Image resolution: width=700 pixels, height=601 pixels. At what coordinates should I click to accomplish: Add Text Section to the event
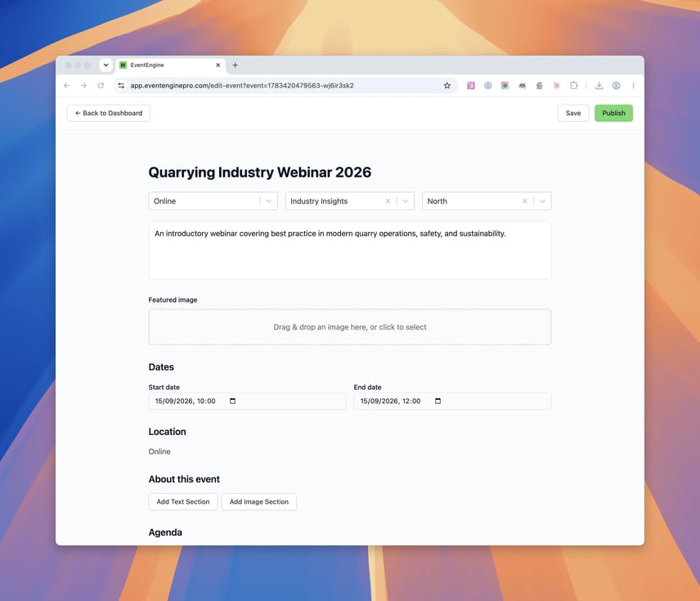(183, 502)
